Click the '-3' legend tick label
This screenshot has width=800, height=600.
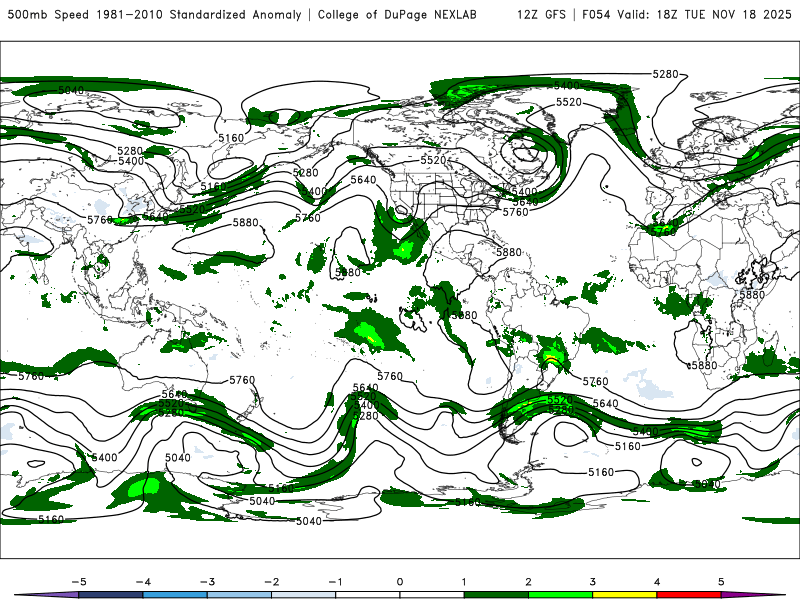[x=207, y=582]
